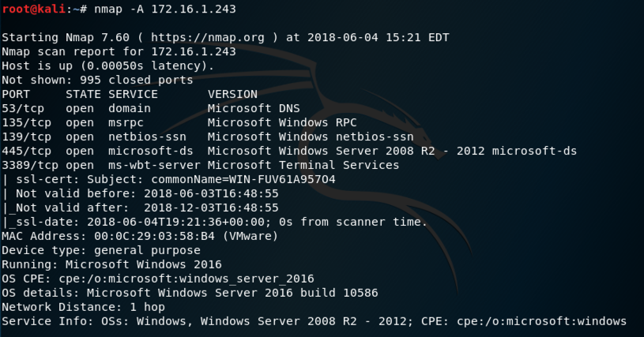Image resolution: width=644 pixels, height=337 pixels.
Task: Click the IP address in the nmap command line
Action: (192, 9)
